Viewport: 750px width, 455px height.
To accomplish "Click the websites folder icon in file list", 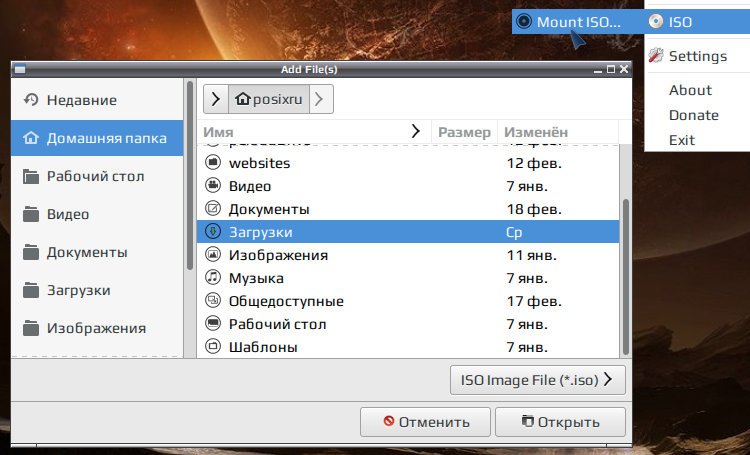I will (213, 162).
